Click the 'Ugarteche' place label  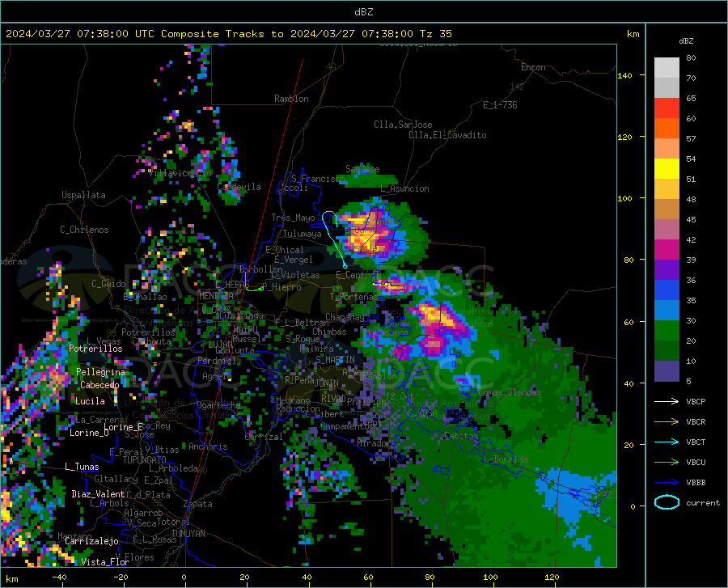point(218,405)
